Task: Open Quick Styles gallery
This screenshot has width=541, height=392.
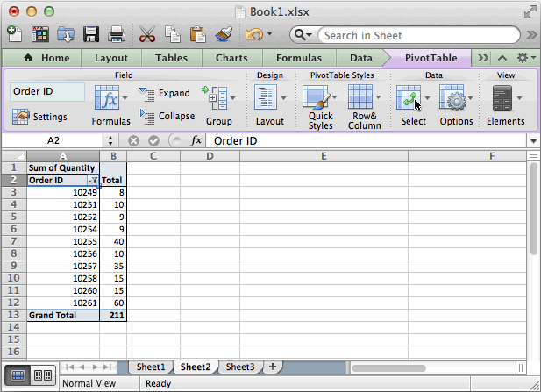Action: click(x=320, y=107)
